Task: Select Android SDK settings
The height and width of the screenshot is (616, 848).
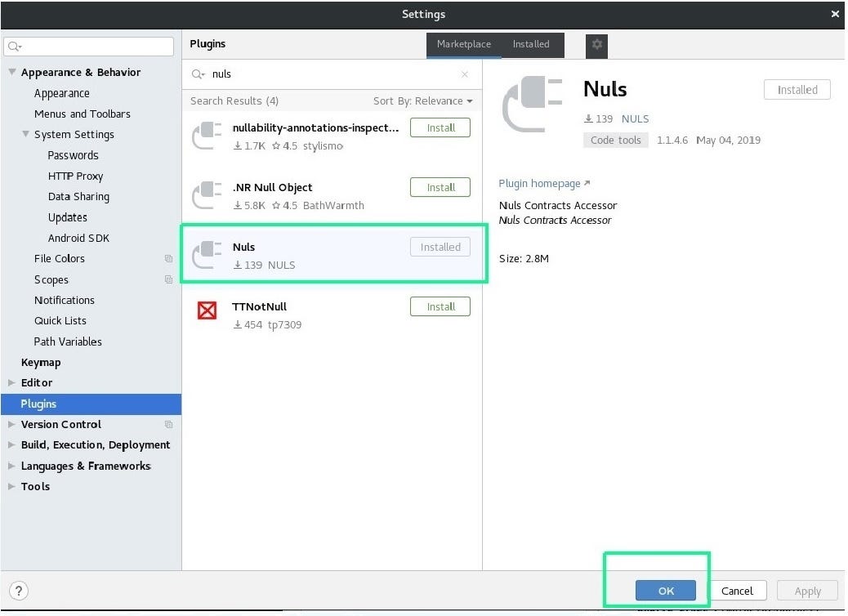Action: [x=78, y=238]
